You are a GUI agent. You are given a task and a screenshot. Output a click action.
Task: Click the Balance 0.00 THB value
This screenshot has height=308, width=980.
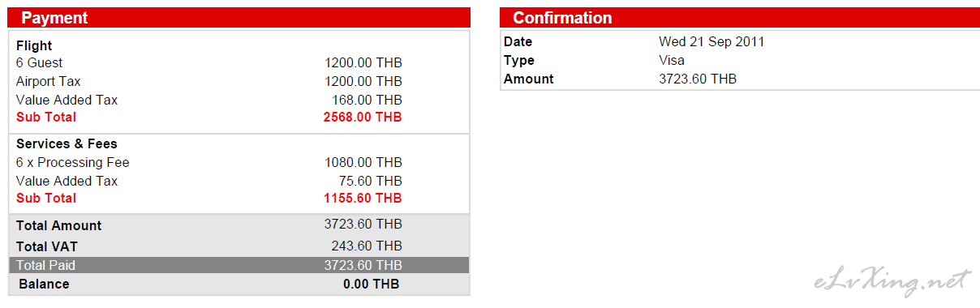click(x=371, y=284)
